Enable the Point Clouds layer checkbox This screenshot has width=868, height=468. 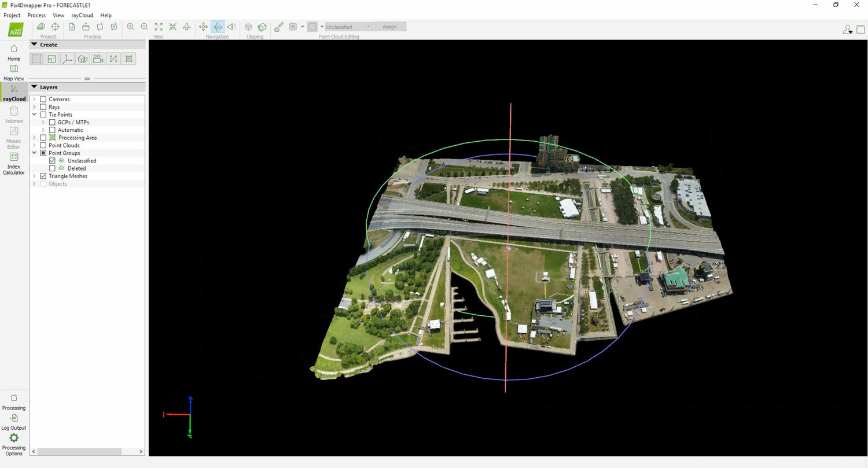click(x=43, y=145)
